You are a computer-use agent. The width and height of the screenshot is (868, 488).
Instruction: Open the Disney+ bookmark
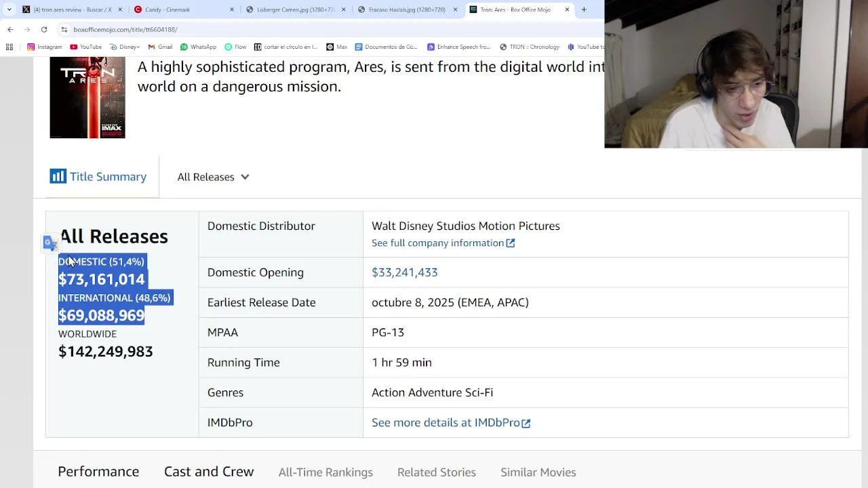point(124,47)
